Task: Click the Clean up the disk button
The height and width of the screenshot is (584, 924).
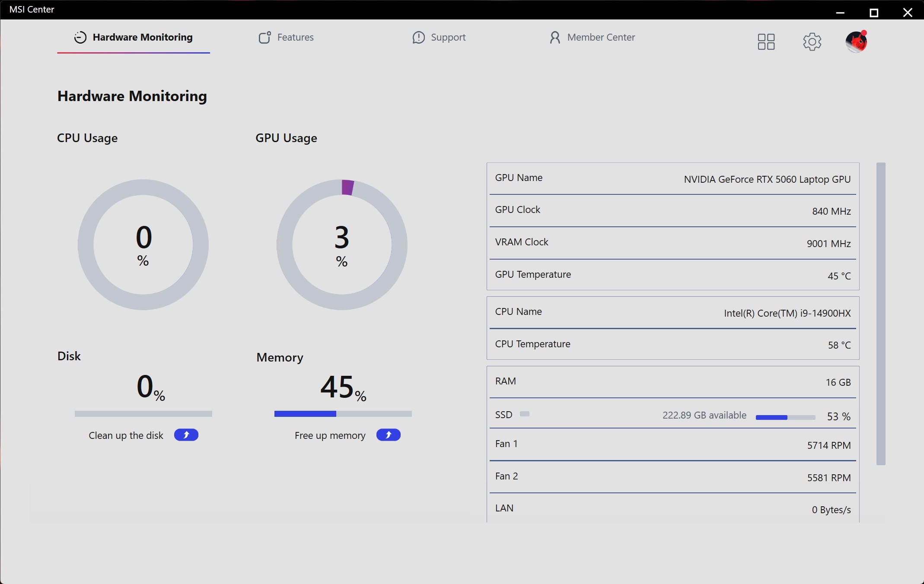Action: coord(186,435)
